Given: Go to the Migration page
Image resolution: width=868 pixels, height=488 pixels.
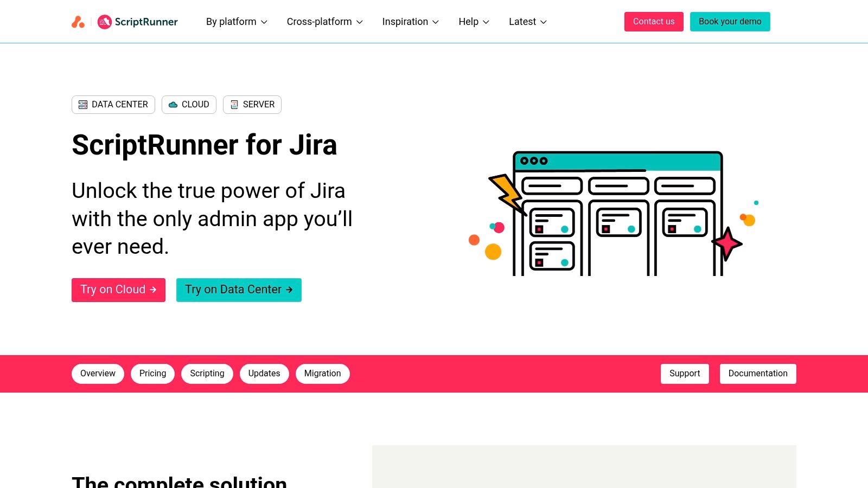Looking at the screenshot, I should (x=322, y=373).
